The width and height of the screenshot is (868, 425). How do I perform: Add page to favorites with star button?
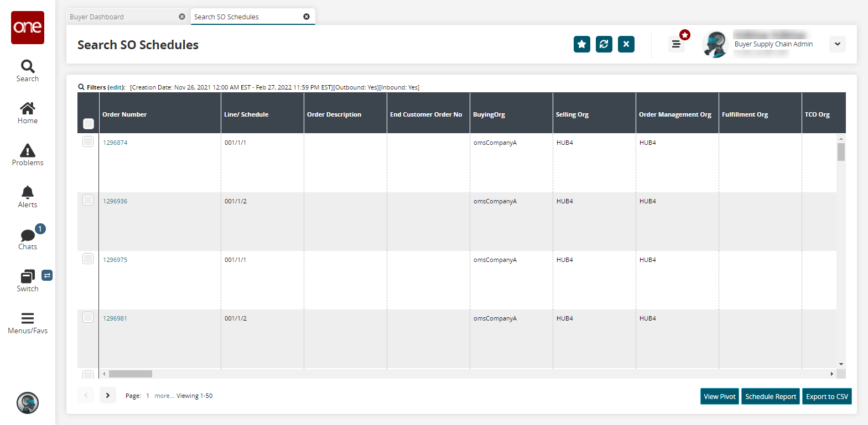click(x=582, y=44)
